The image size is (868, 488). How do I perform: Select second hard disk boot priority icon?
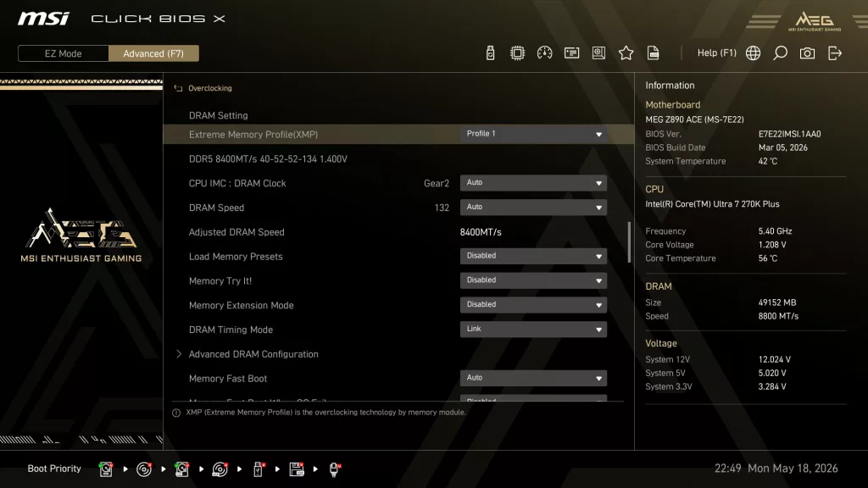pos(181,469)
